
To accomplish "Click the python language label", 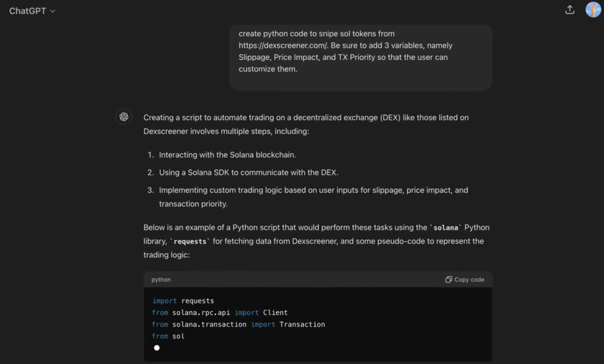I will [x=161, y=279].
